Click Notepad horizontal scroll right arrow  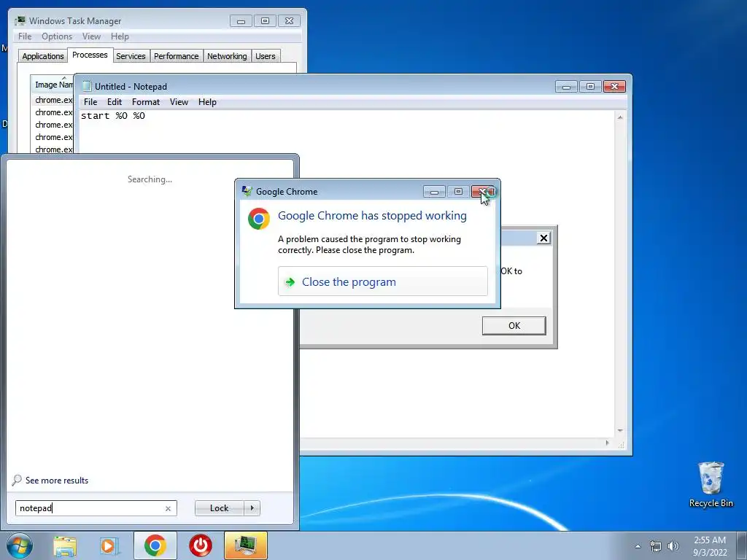pos(607,443)
